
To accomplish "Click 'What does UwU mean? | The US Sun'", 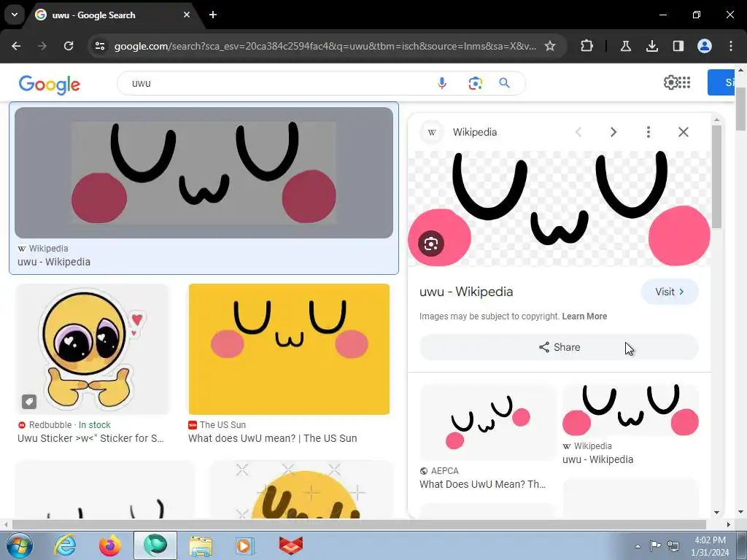I will 273,438.
